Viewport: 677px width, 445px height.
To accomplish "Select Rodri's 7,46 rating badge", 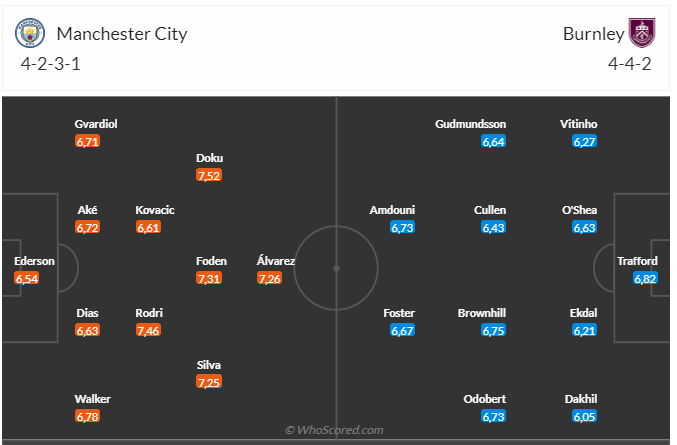I will tap(148, 330).
